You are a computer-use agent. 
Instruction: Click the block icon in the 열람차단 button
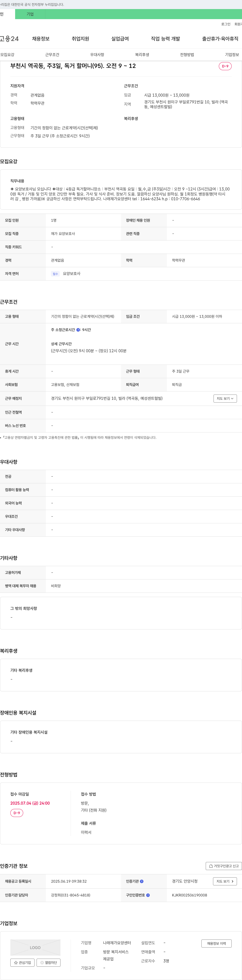click(x=42, y=962)
